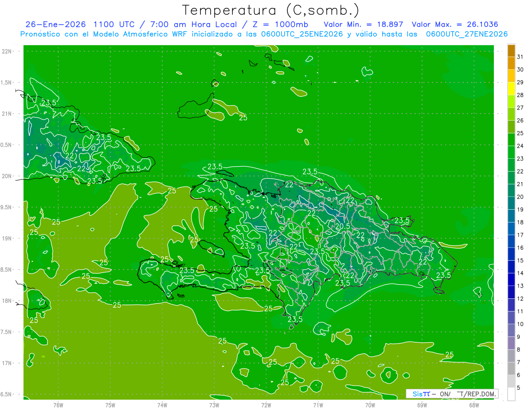Click the '31' legend scale value

[x=520, y=57]
